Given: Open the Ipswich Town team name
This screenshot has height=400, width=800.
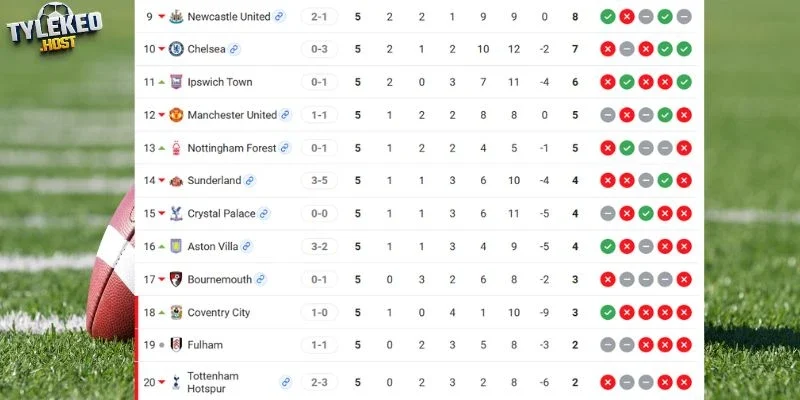Looking at the screenshot, I should coord(220,82).
